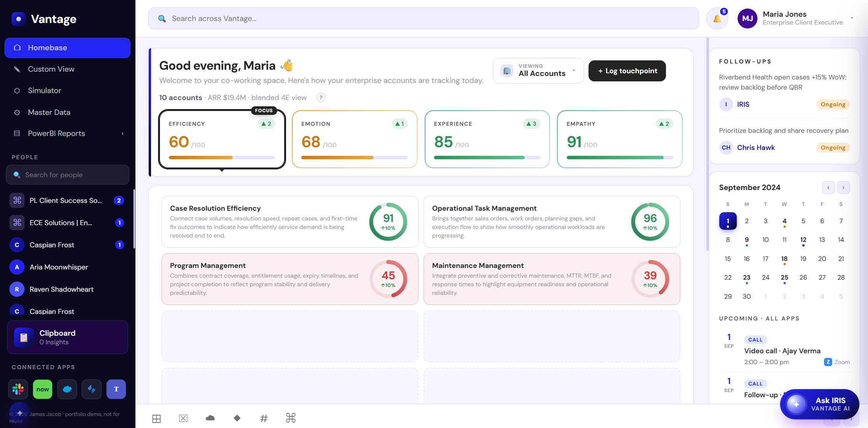Open PL Client Success conversation
868x428 pixels.
pos(67,201)
